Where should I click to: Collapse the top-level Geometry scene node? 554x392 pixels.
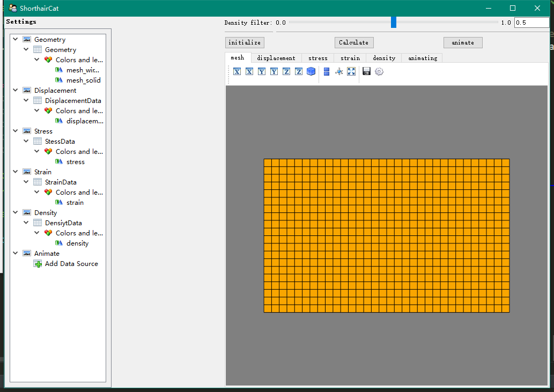click(x=15, y=39)
